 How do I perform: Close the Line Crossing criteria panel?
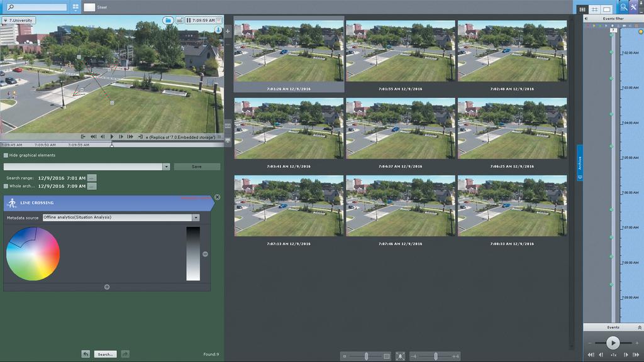tap(217, 197)
